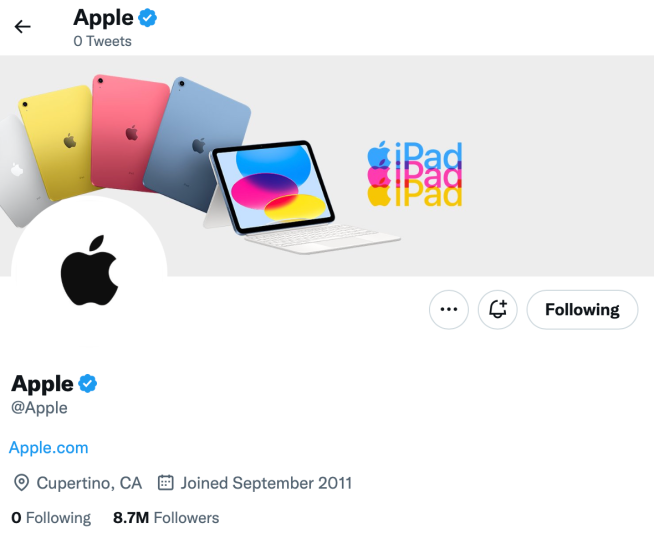Click the calendar joined-date icon

166,483
